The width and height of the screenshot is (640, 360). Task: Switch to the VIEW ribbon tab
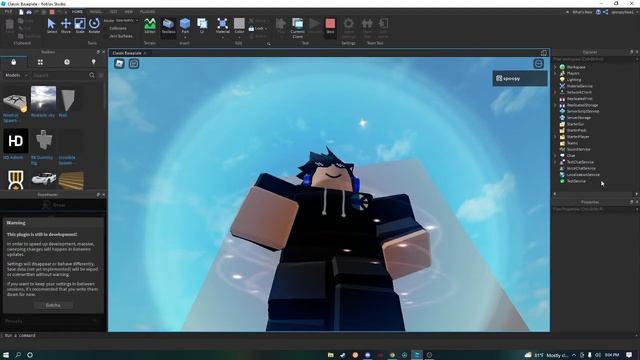[x=129, y=12]
